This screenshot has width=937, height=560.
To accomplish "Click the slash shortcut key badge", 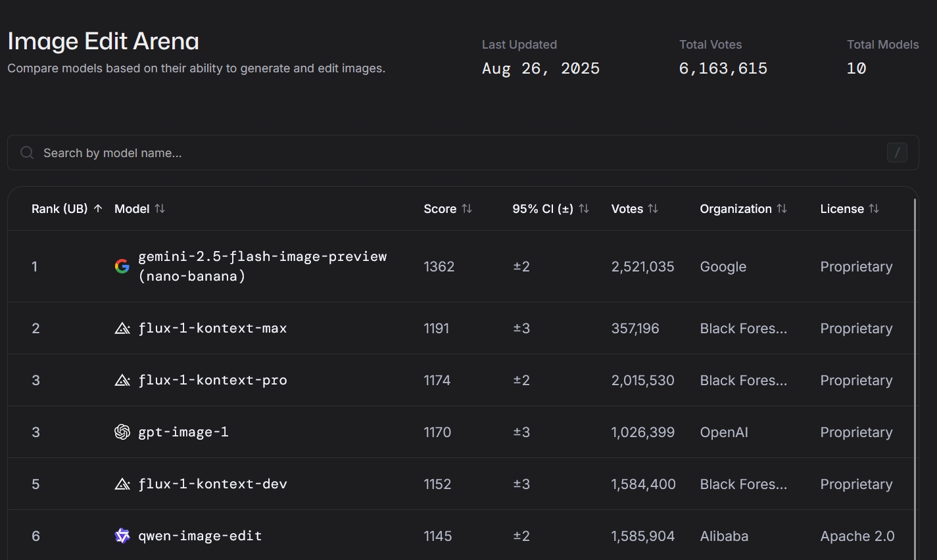I will tap(897, 152).
